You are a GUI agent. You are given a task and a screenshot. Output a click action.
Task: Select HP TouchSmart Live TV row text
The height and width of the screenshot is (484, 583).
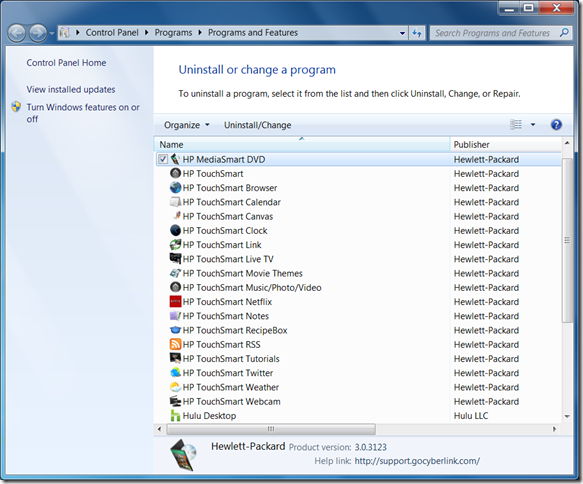[228, 259]
